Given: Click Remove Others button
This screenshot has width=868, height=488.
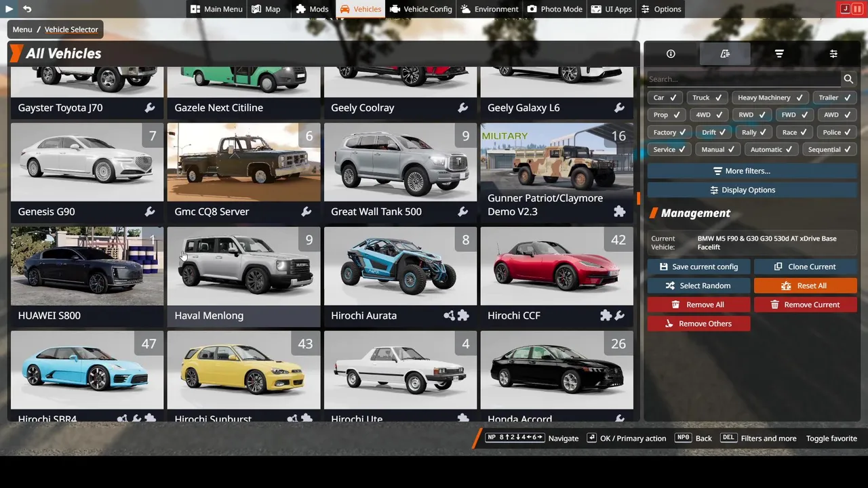Looking at the screenshot, I should pos(698,324).
